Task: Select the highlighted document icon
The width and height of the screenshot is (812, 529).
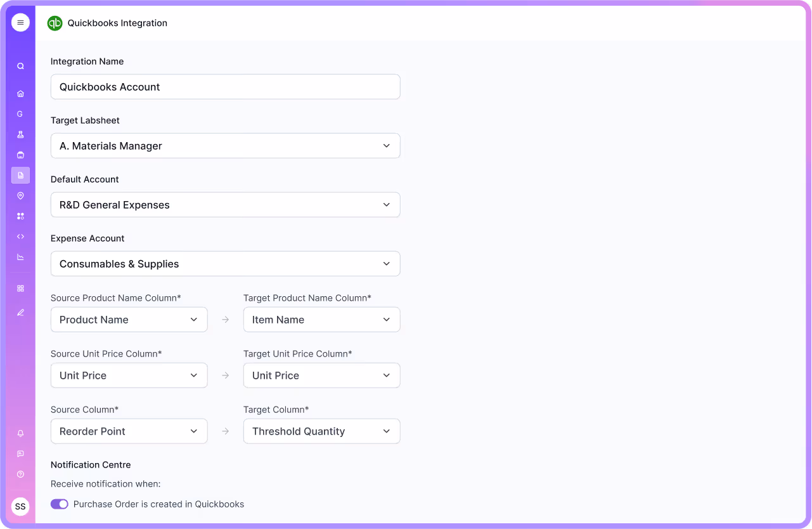Action: pyautogui.click(x=20, y=175)
